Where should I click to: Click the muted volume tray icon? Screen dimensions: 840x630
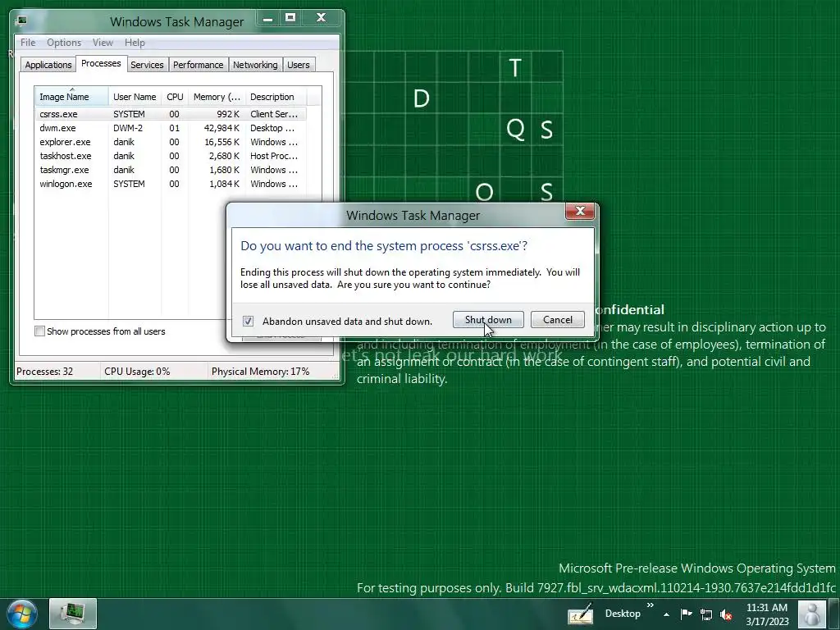[726, 614]
